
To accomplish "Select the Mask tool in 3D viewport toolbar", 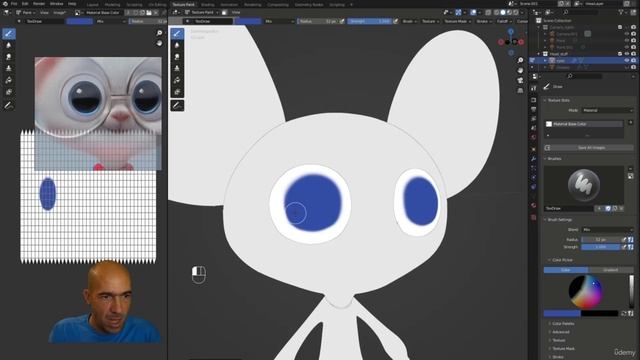I will pos(177,92).
